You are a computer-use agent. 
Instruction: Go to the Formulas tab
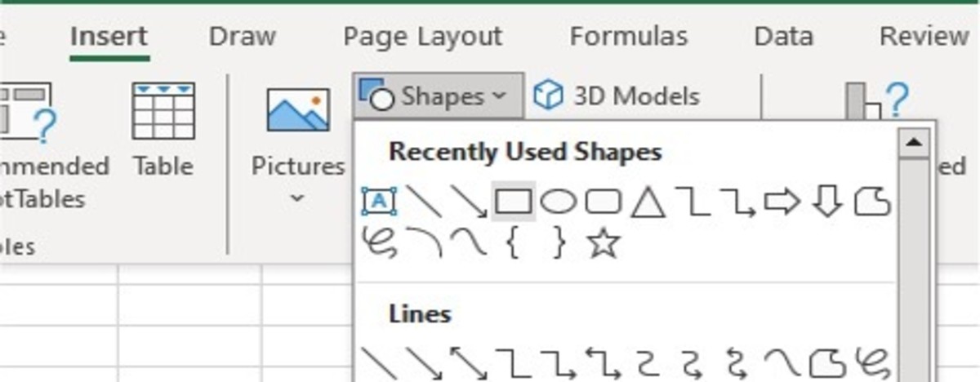628,37
